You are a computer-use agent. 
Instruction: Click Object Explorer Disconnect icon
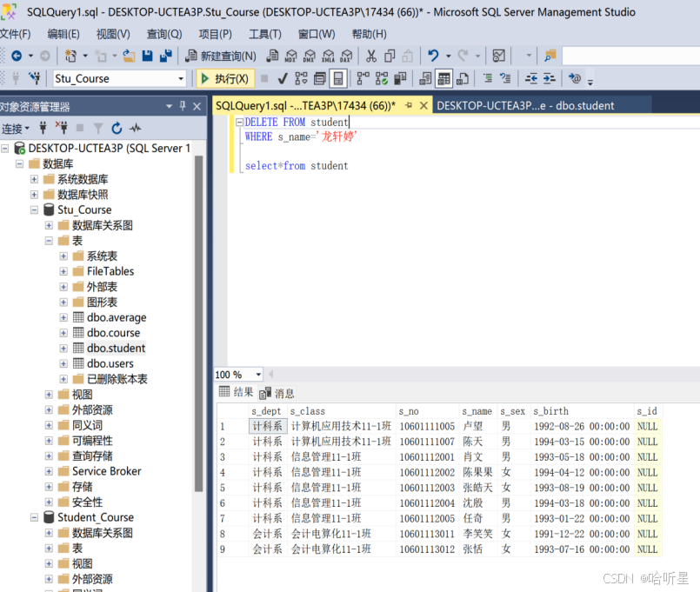tap(61, 128)
